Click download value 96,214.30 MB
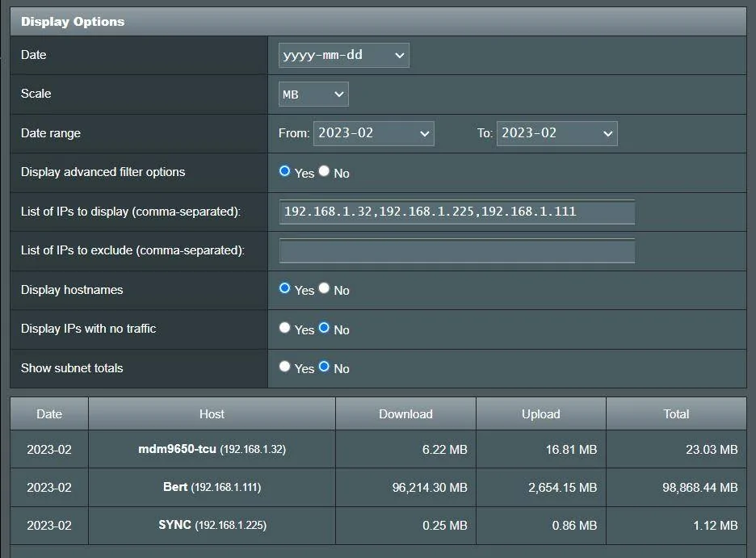756x558 pixels. [430, 488]
